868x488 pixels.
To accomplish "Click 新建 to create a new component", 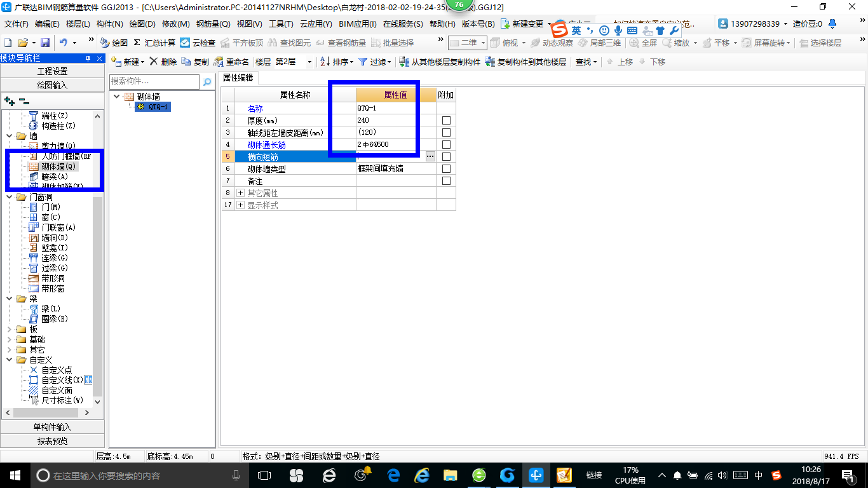I will pos(128,62).
